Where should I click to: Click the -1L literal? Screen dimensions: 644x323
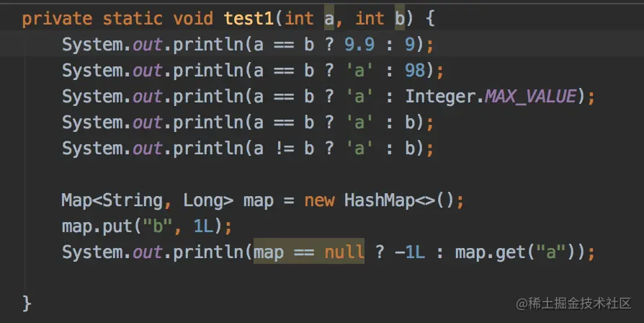[x=410, y=252]
